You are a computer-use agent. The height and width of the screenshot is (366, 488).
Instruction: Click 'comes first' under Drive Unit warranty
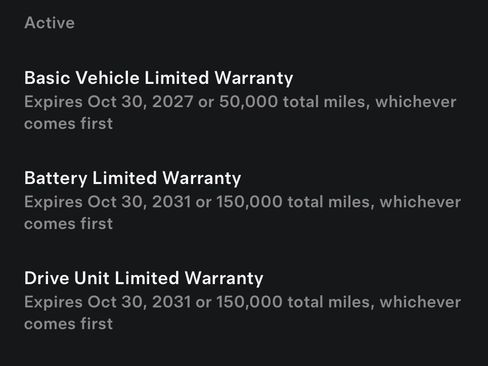coord(68,324)
